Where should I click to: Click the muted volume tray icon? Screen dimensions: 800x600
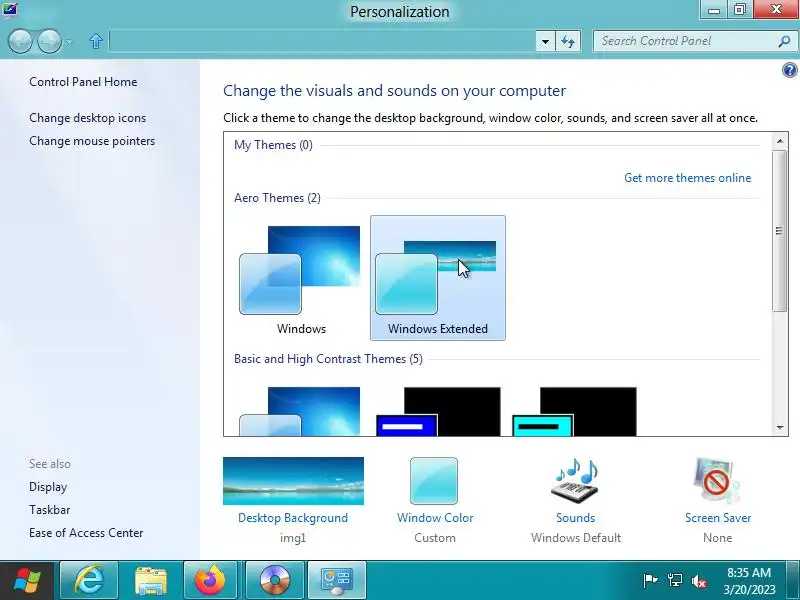[x=699, y=581]
